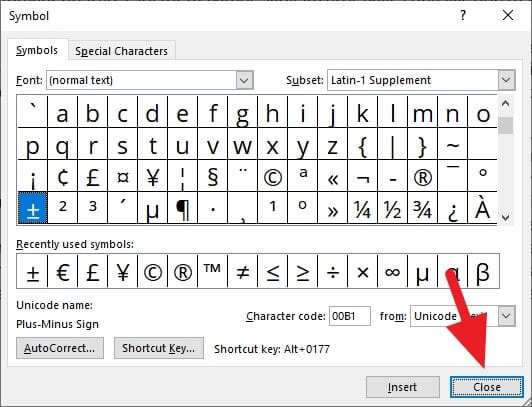Click the symbol grid scrollbar down arrow
This screenshot has width=532, height=407.
[506, 217]
